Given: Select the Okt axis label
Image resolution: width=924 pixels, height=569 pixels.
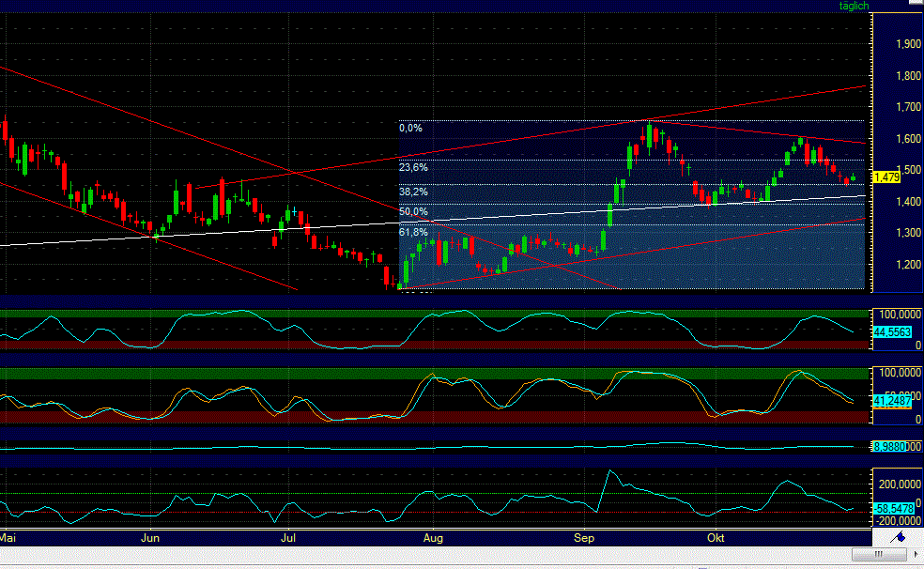Looking at the screenshot, I should click(x=717, y=538).
